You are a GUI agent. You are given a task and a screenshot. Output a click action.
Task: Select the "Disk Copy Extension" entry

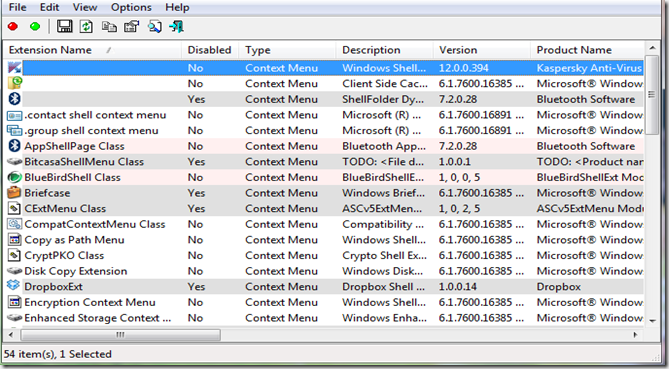tap(76, 271)
